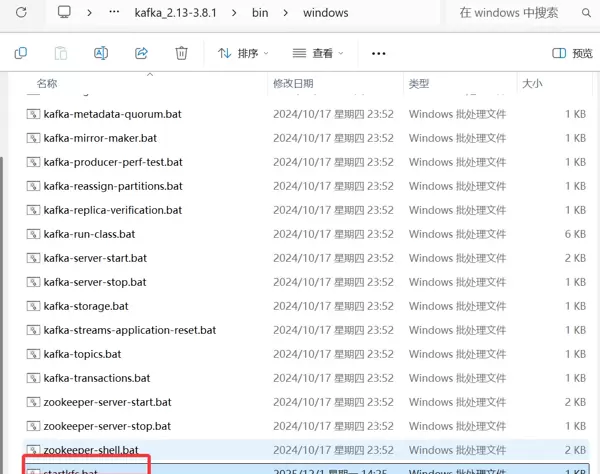Image resolution: width=600 pixels, height=474 pixels.
Task: Show hidden path folders via breadcrumb ellipsis
Action: click(115, 13)
